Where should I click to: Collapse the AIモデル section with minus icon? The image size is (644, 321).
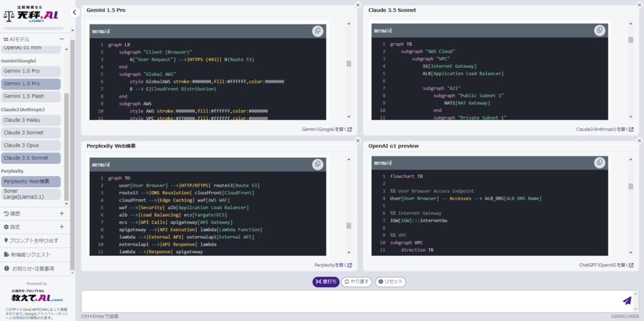tap(62, 39)
